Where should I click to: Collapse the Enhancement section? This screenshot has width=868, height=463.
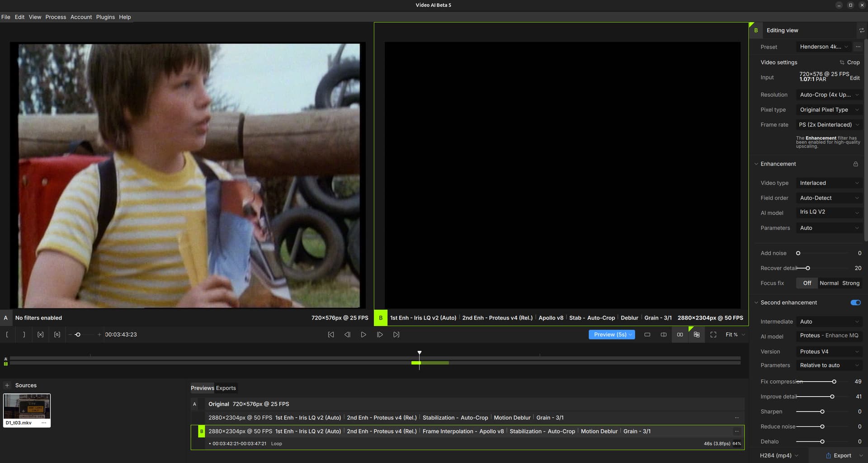(x=756, y=164)
